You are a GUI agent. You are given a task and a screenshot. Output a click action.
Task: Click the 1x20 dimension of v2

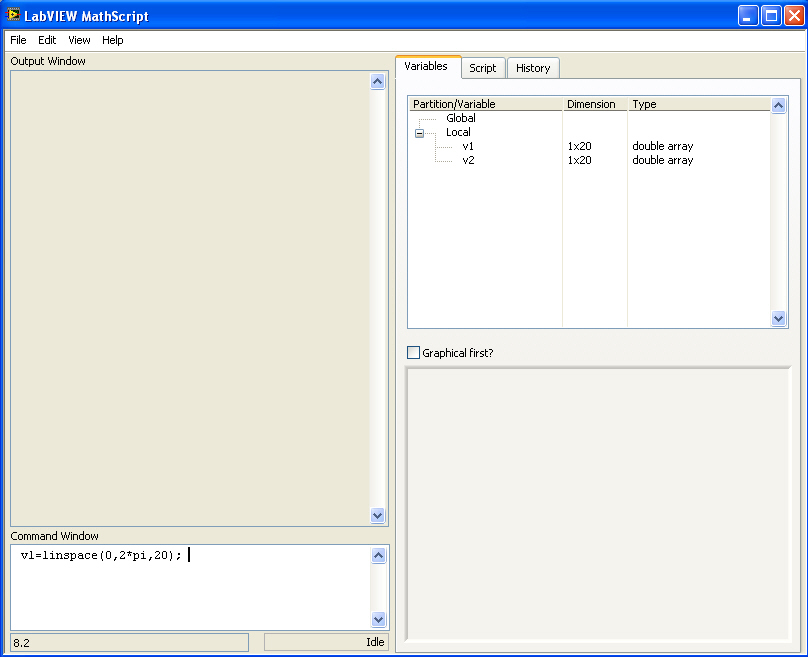pos(580,160)
